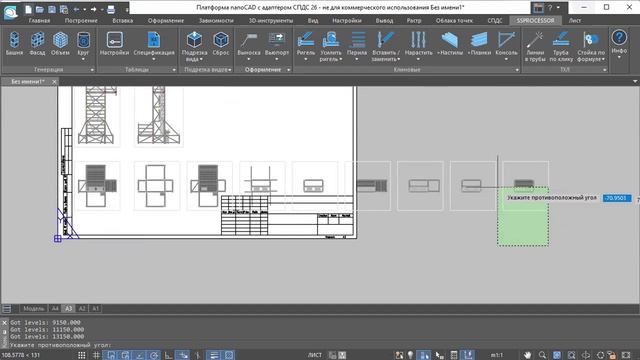Screen dimensions: 640x360
Task: Click the pan hand icon in status bar
Action: point(528,355)
